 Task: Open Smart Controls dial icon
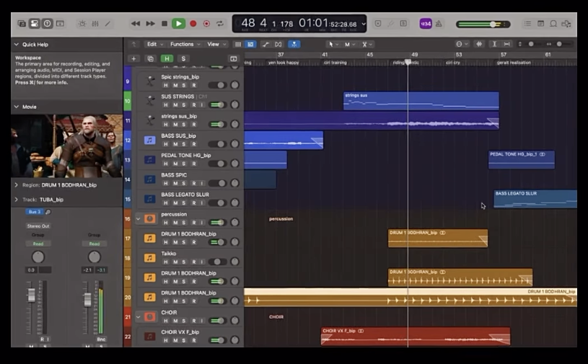tap(82, 24)
